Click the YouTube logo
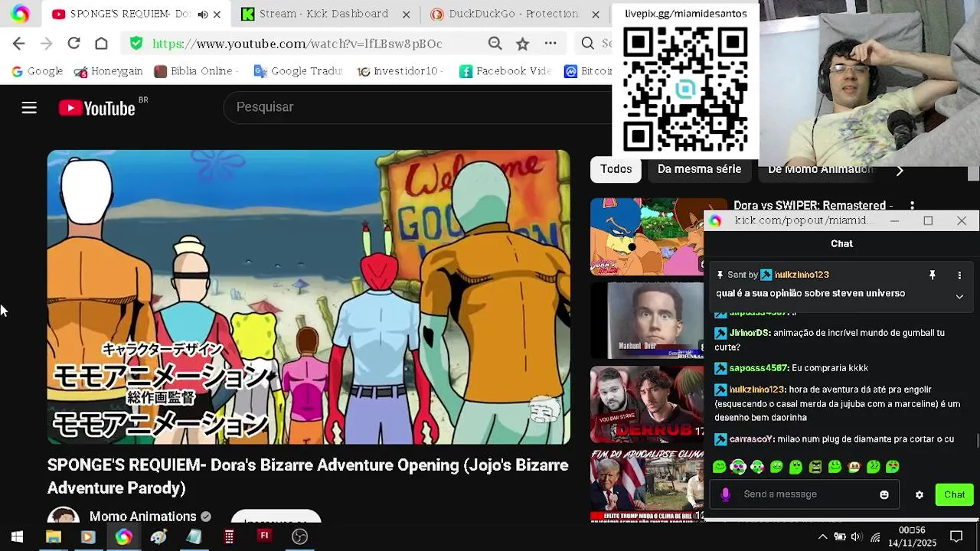 pos(97,108)
